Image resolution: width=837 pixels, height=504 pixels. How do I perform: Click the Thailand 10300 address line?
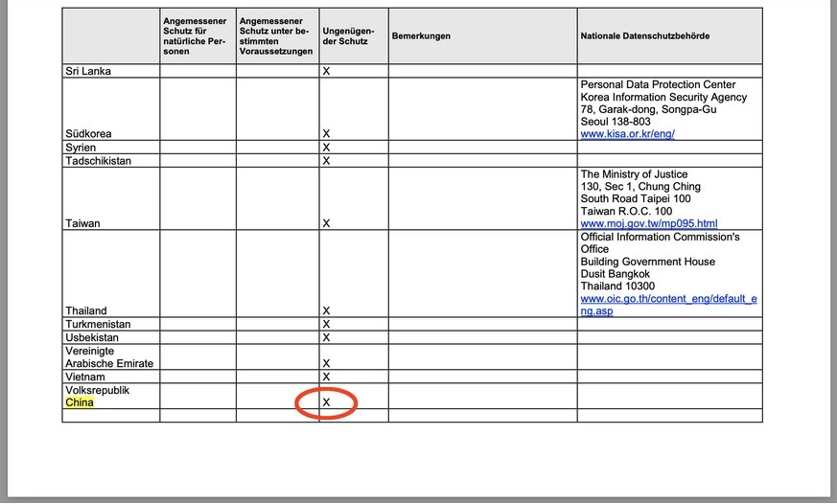617,286
